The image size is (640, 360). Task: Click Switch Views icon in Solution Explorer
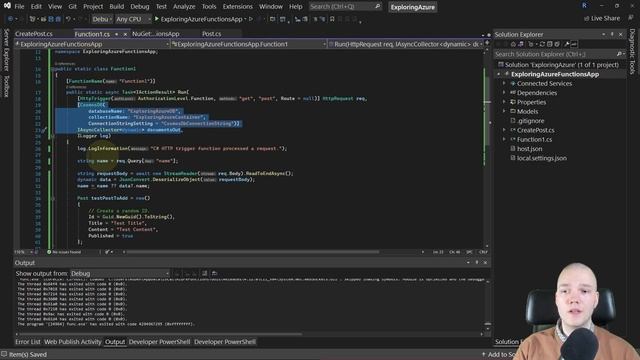pyautogui.click(x=521, y=44)
